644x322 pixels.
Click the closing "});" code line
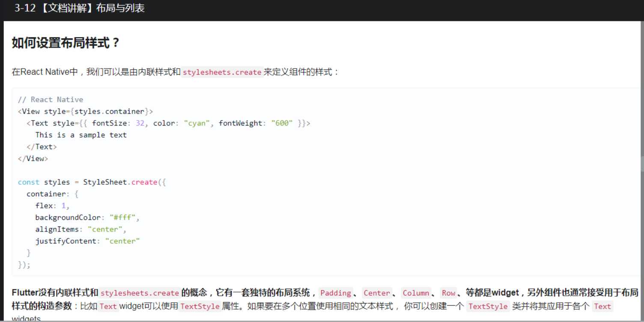(24, 265)
